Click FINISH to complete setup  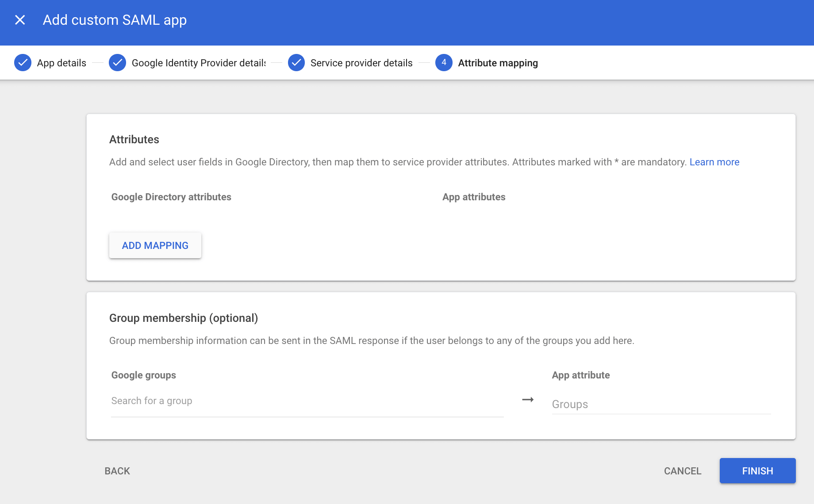(757, 471)
